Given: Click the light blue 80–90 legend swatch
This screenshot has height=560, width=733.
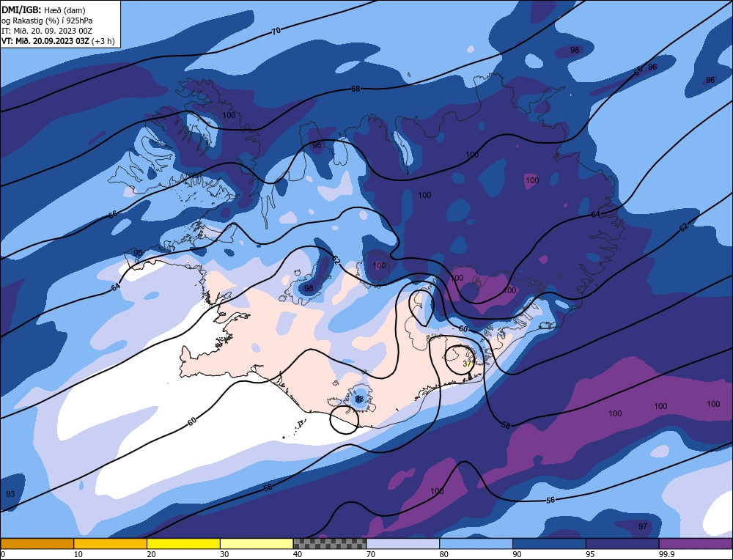Looking at the screenshot, I should coord(476,543).
